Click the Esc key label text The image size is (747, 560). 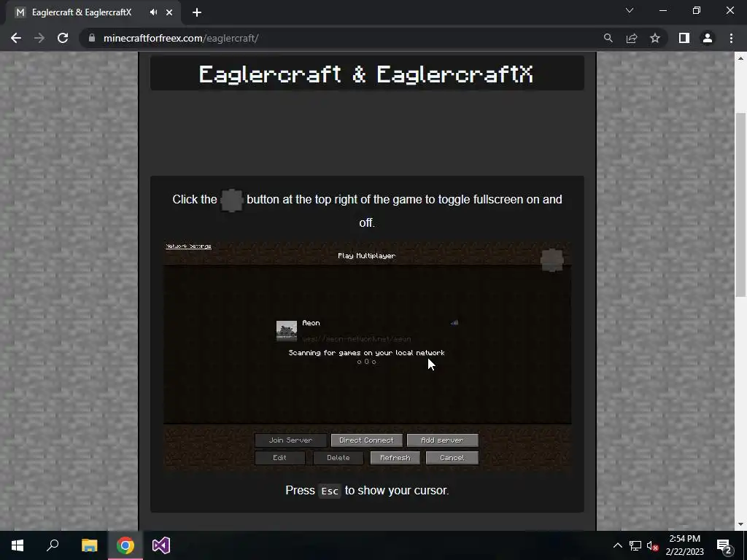click(x=330, y=491)
